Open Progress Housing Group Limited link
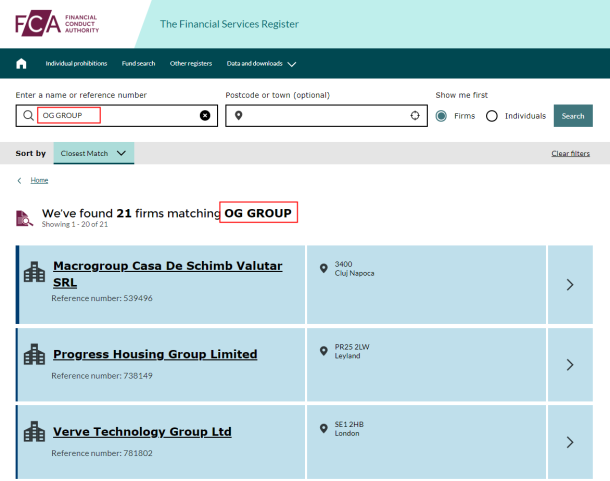Image resolution: width=610 pixels, height=481 pixels. (x=155, y=354)
